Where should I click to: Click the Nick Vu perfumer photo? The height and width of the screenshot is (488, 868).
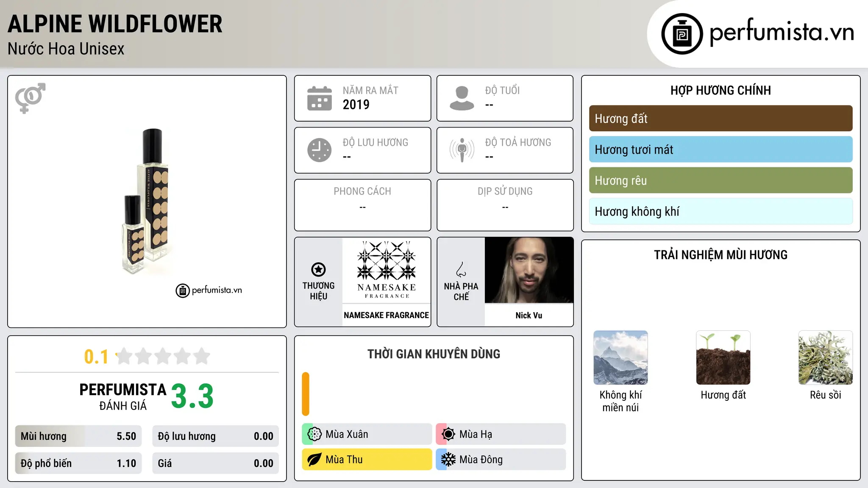click(529, 270)
